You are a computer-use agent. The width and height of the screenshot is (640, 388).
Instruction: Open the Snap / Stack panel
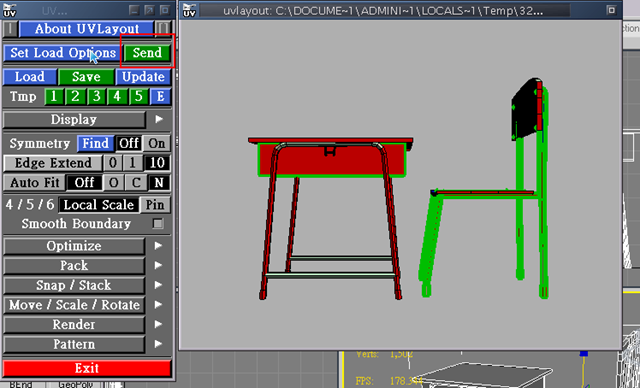pyautogui.click(x=74, y=285)
